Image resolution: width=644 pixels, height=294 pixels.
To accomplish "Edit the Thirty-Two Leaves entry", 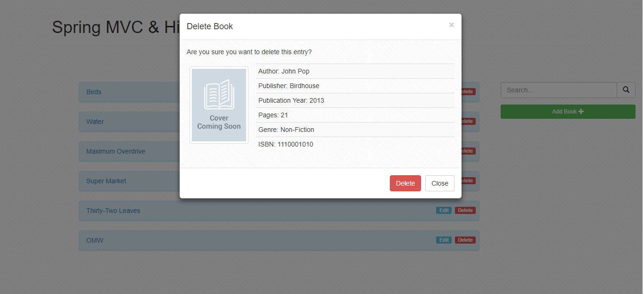I will tap(444, 210).
